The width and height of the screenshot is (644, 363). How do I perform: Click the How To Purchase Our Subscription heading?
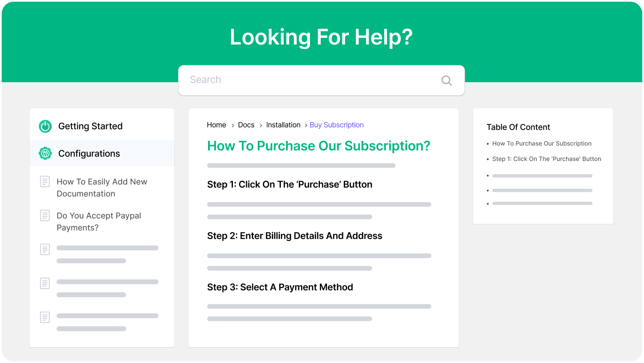(319, 146)
